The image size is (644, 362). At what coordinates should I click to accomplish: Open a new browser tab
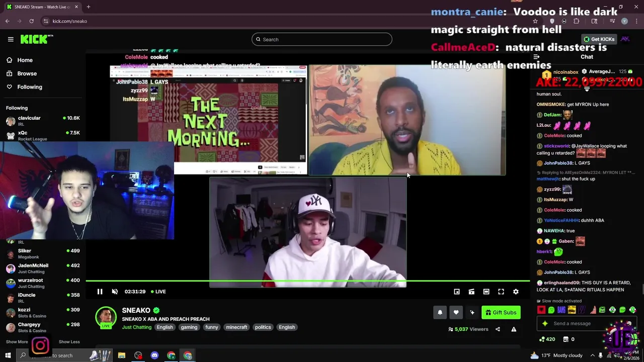click(89, 7)
